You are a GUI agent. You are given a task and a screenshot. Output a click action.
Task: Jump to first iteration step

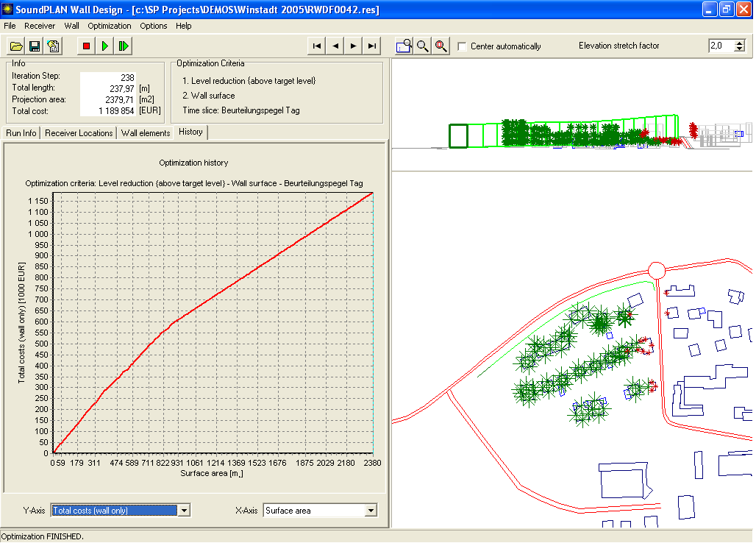[x=317, y=46]
